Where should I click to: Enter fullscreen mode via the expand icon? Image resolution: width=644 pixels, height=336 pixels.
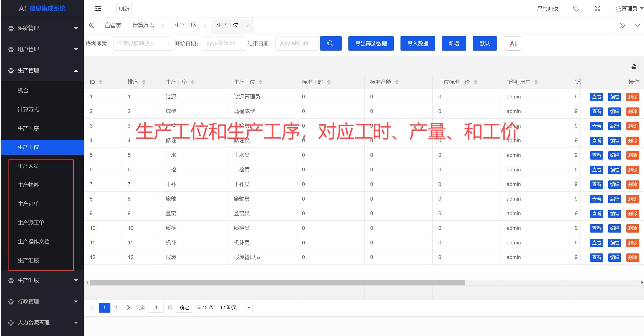(x=597, y=8)
